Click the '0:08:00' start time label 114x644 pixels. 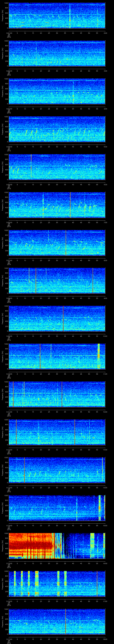click(x=9, y=298)
